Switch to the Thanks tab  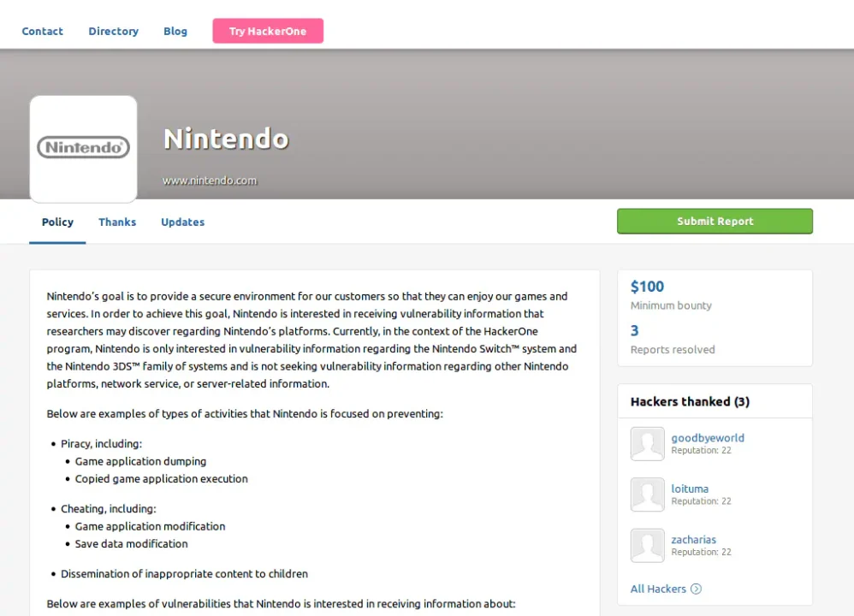click(x=117, y=222)
